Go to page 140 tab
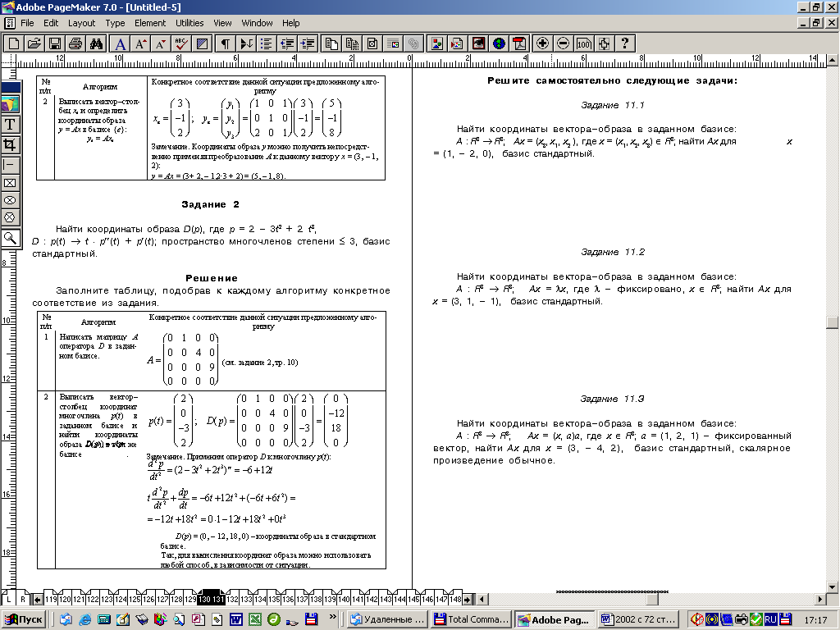Screen dimensions: 840x630 pyautogui.click(x=344, y=600)
